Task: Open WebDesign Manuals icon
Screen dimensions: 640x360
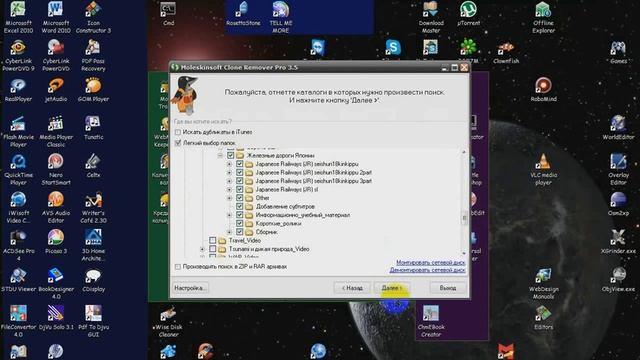Action: 543,283
